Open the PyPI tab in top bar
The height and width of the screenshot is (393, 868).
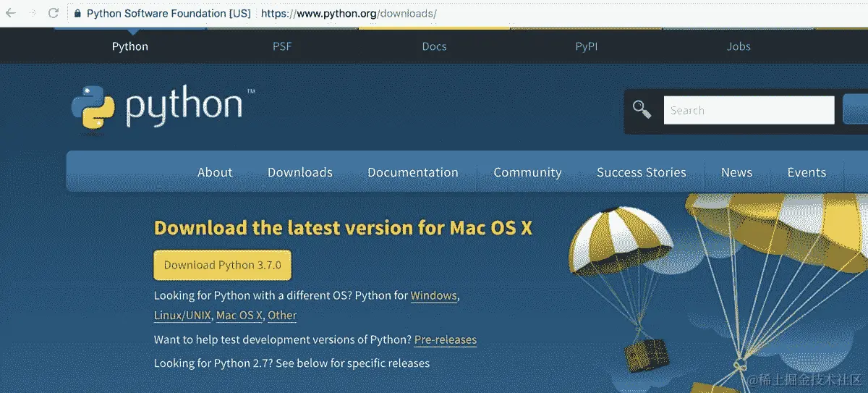pyautogui.click(x=587, y=46)
